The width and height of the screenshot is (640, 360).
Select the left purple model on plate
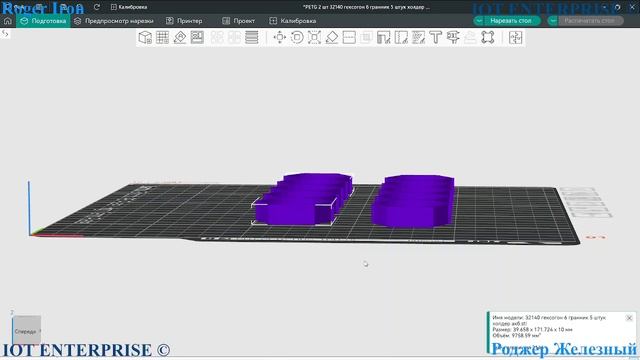coord(302,199)
